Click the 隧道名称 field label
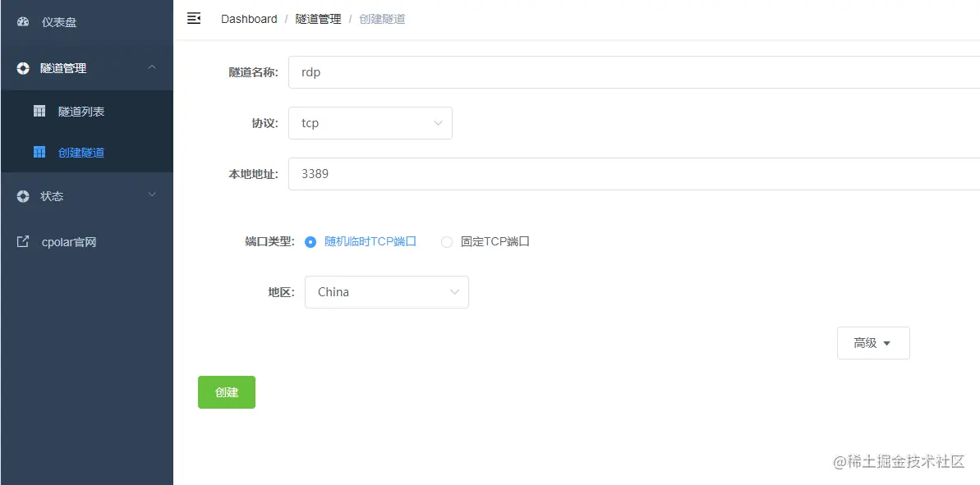980x485 pixels. click(x=253, y=71)
